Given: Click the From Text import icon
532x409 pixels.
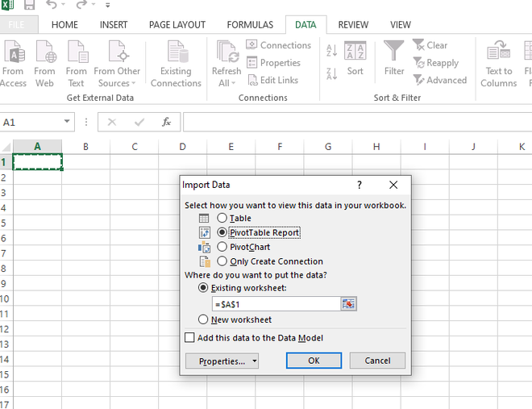Looking at the screenshot, I should coord(77,54).
